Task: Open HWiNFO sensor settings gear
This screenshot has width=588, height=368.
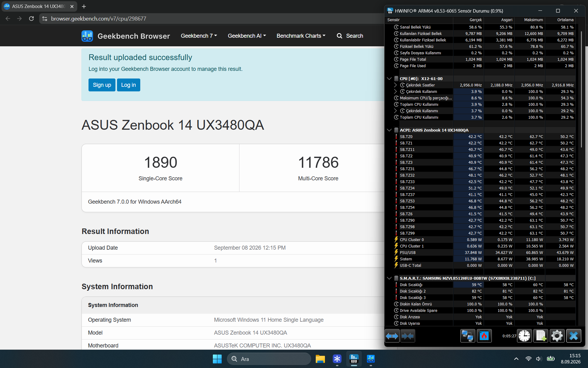Action: click(x=557, y=336)
